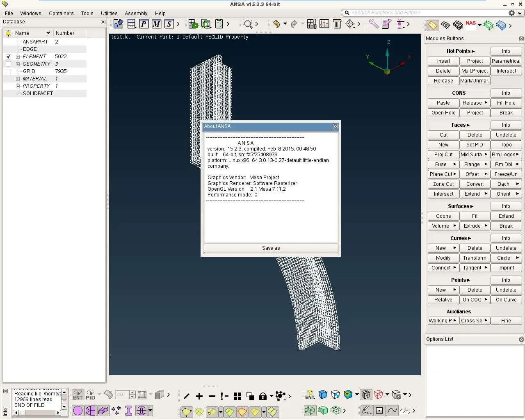Click the angle value 40° input field

[122, 395]
